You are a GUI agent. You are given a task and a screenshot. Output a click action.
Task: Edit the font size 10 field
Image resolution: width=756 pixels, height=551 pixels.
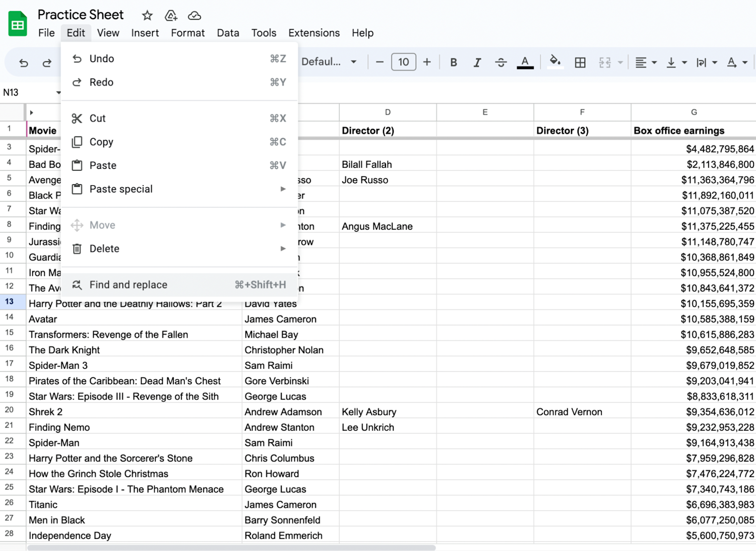pos(404,62)
